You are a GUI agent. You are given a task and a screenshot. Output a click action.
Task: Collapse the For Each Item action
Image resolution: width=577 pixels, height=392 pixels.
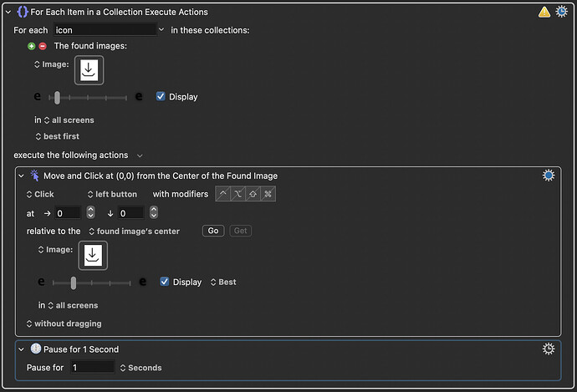(8, 13)
